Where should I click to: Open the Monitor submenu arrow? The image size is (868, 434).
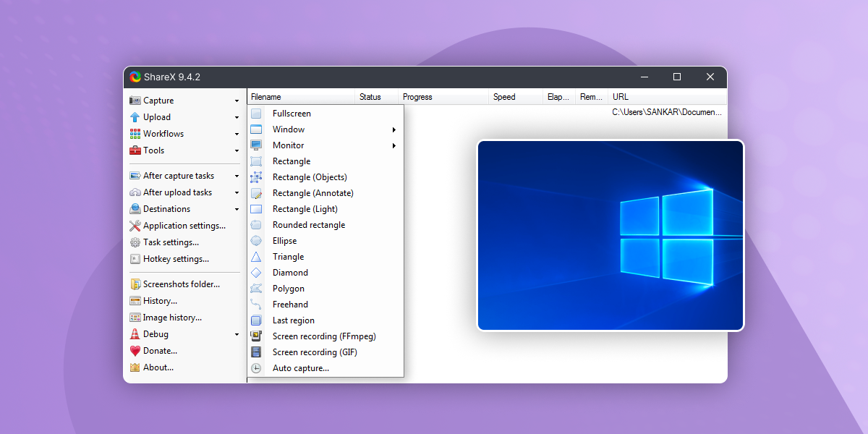tap(394, 146)
